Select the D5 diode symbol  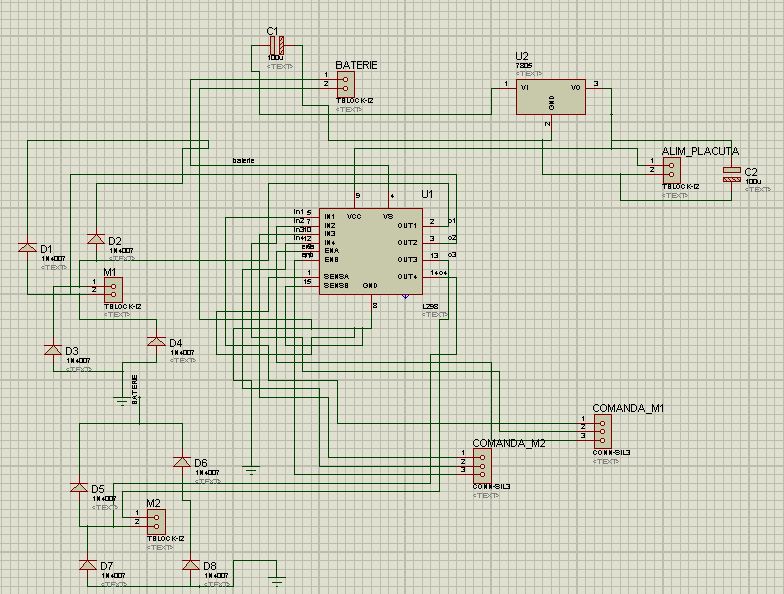coord(79,487)
